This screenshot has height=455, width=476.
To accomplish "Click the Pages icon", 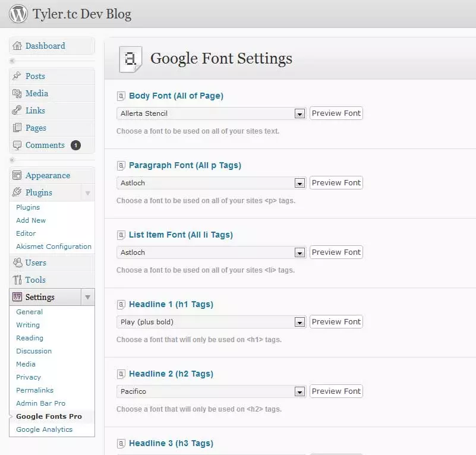I will [17, 128].
